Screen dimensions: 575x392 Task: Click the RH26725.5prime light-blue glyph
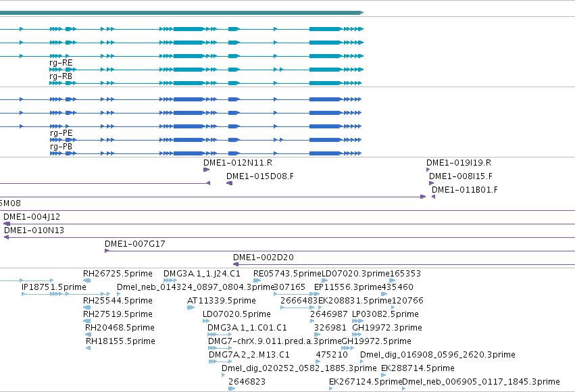coord(87,280)
